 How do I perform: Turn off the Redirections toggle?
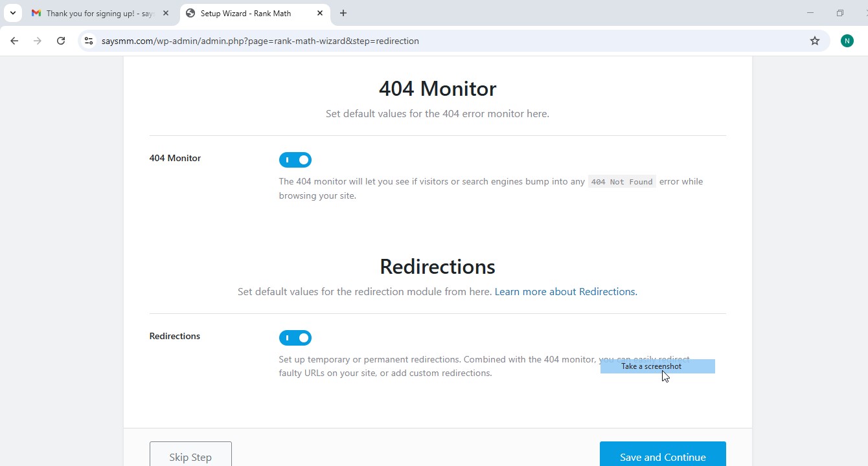295,338
